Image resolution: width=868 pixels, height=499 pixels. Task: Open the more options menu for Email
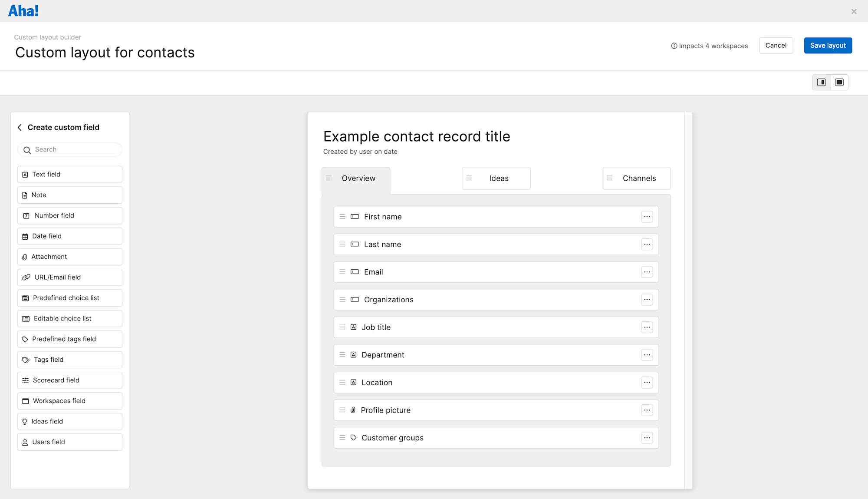(x=647, y=272)
